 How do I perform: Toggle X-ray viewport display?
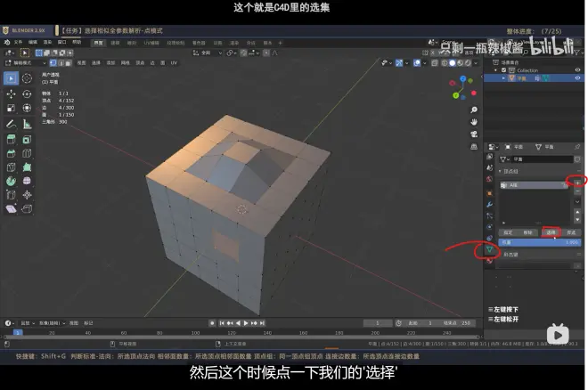pos(435,63)
